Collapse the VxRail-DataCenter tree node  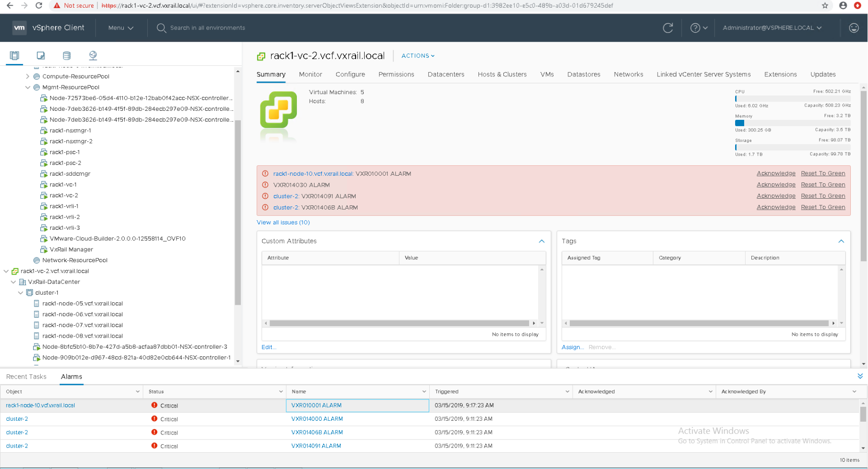pos(13,282)
